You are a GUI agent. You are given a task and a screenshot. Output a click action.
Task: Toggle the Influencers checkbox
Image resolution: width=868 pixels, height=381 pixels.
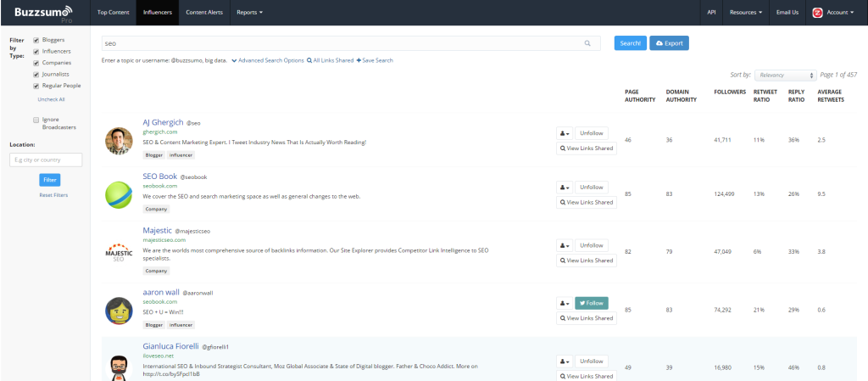tap(36, 52)
